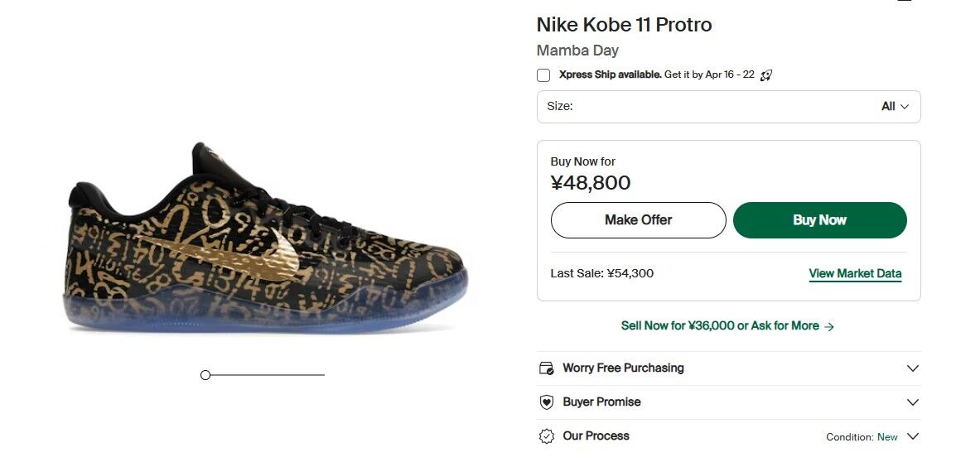Image resolution: width=980 pixels, height=462 pixels.
Task: Click the 360 view slider handle
Action: [205, 375]
